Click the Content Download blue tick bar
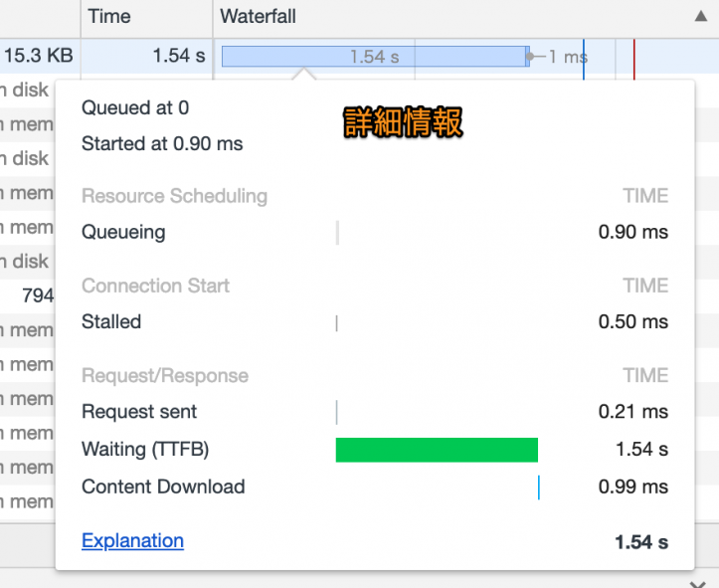719x588 pixels. (x=538, y=488)
